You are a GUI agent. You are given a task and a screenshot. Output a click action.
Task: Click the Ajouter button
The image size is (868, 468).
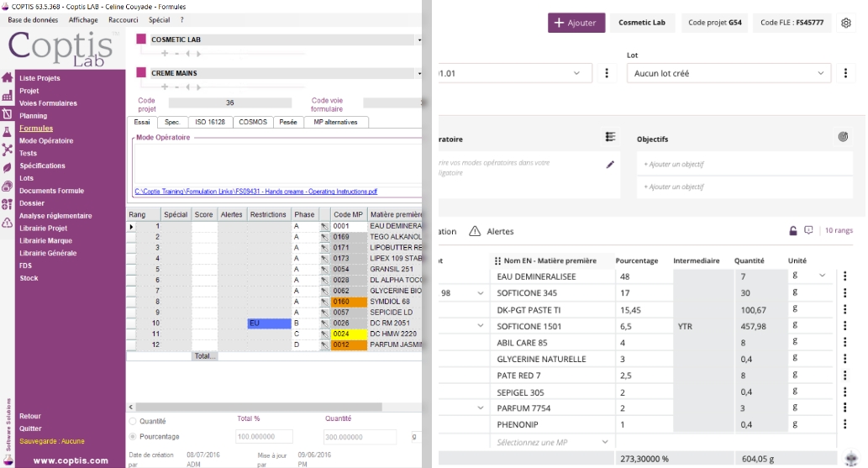coord(576,23)
